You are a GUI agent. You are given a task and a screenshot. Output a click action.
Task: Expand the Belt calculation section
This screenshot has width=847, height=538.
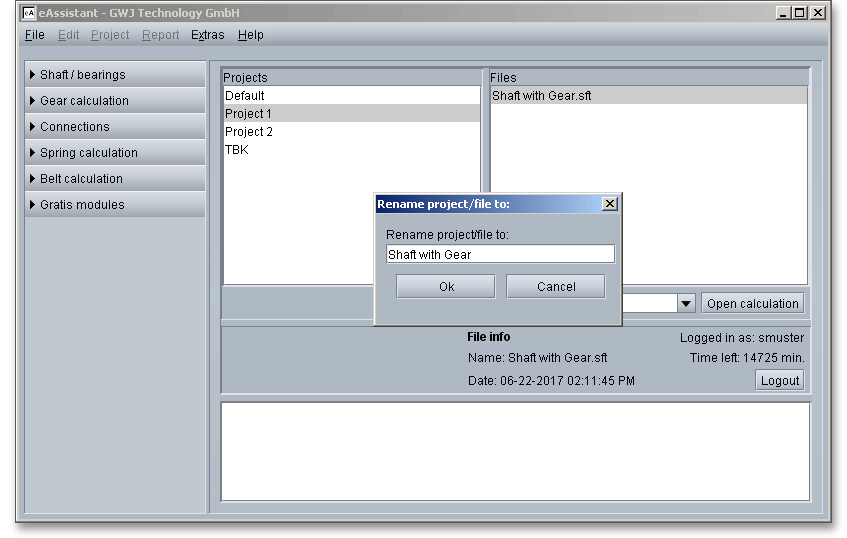115,179
